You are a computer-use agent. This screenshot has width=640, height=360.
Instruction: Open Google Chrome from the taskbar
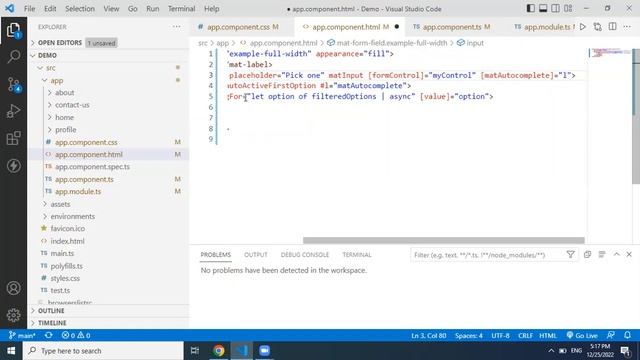click(218, 351)
